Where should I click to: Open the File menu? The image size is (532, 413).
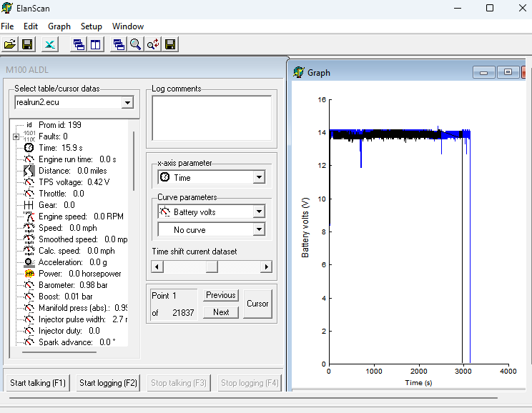tap(7, 26)
